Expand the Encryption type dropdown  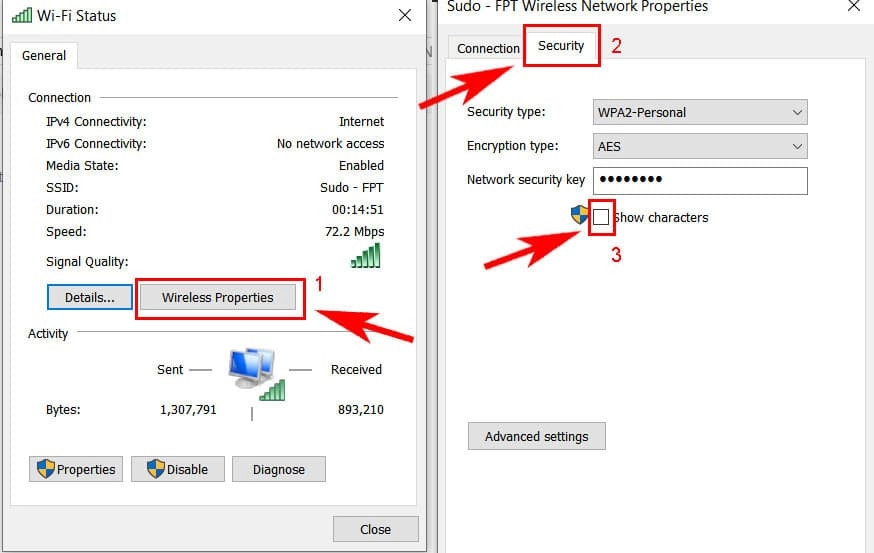[700, 146]
